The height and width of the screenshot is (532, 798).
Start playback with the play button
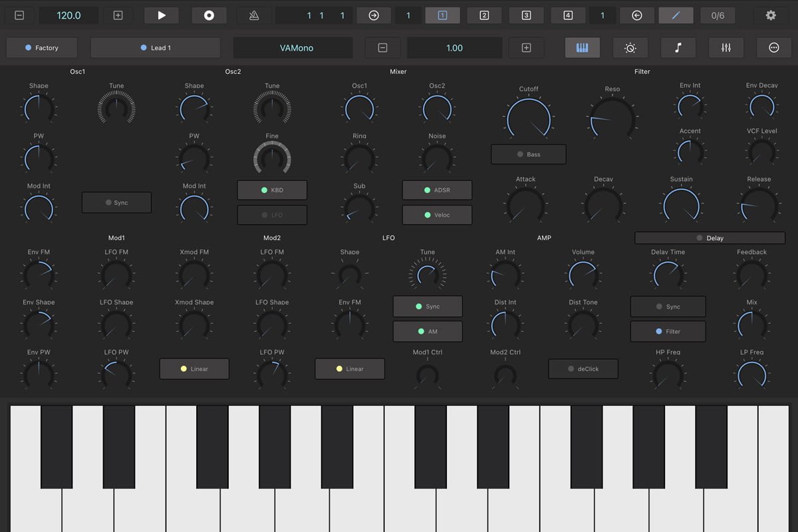pos(162,15)
